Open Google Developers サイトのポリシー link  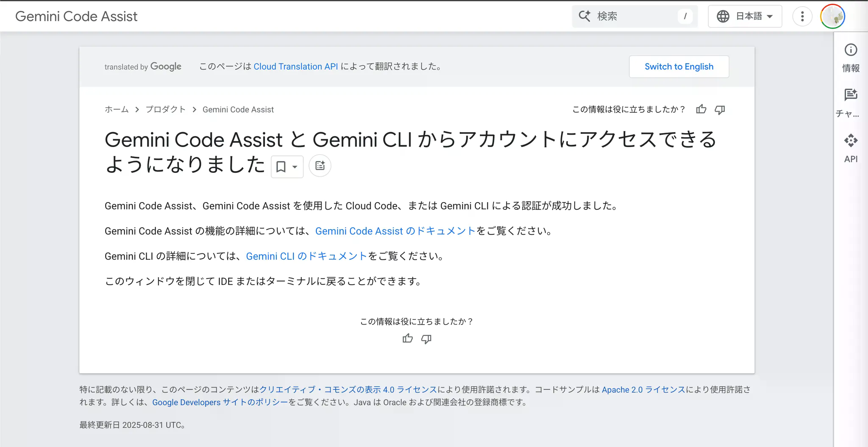220,402
